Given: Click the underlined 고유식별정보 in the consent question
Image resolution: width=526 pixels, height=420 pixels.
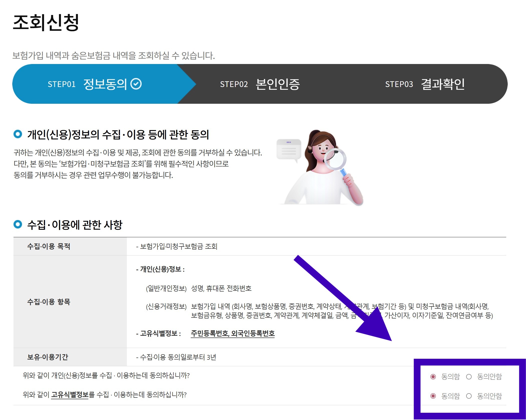Looking at the screenshot, I should point(70,395).
